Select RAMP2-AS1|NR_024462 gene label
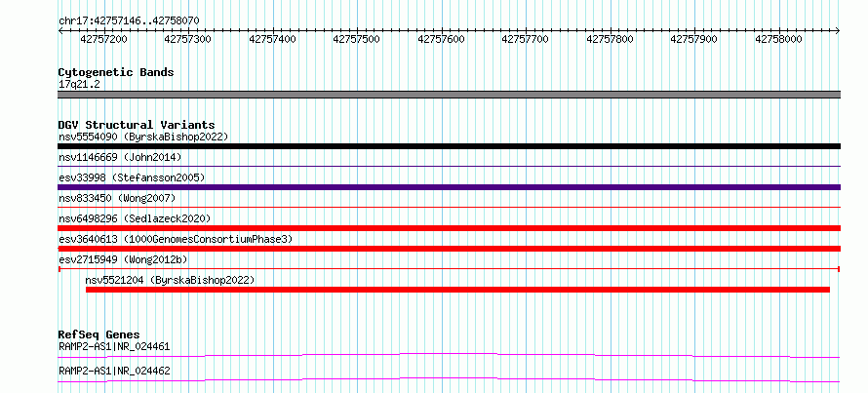Screen dimensions: 868x393 pyautogui.click(x=114, y=371)
